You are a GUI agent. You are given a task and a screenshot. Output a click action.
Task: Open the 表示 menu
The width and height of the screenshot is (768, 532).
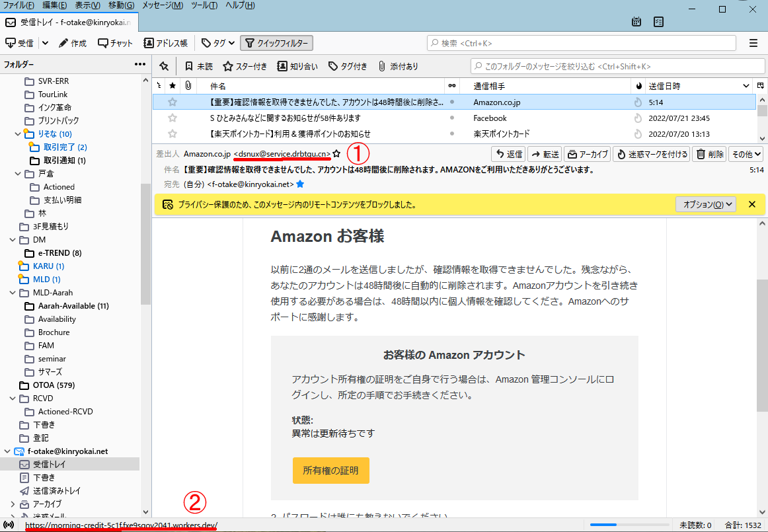tap(88, 5)
